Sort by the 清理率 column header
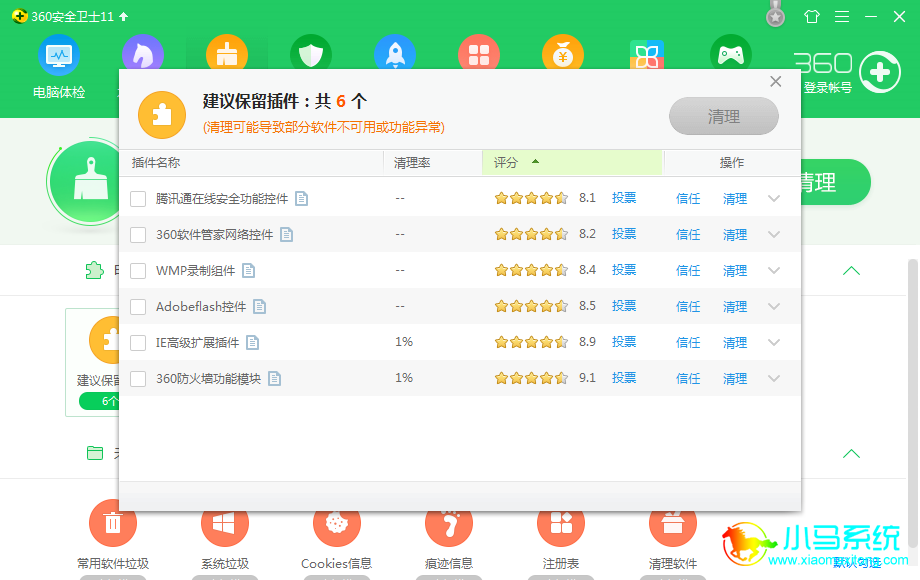Screen dimensions: 920x580 pyautogui.click(x=433, y=162)
